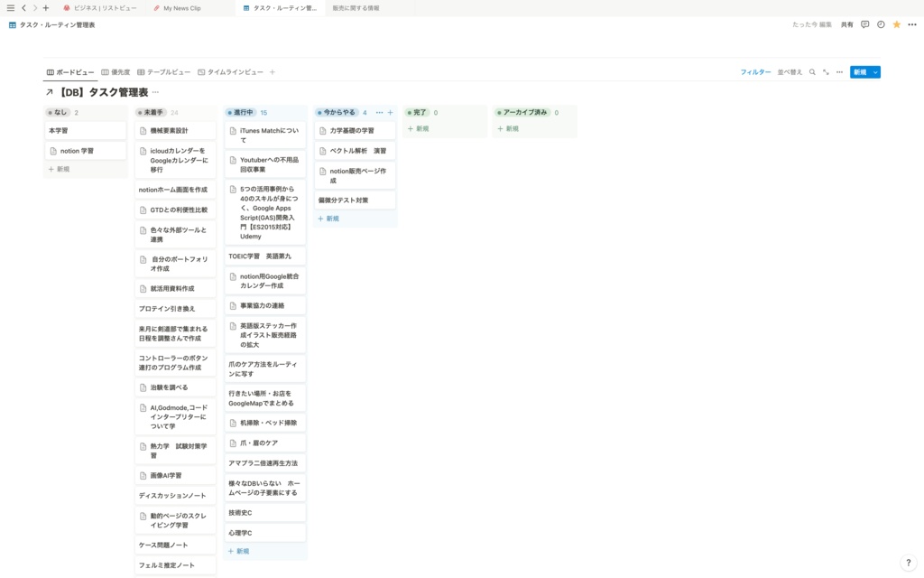
Task: Open the options dots next to database title
Action: point(155,92)
